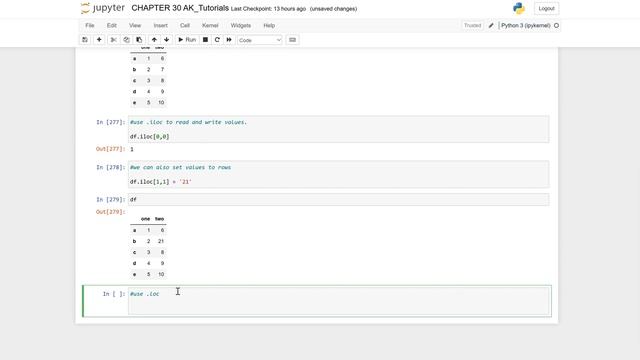Interrupt the kernel with the stop icon
This screenshot has height=360, width=640.
click(205, 40)
